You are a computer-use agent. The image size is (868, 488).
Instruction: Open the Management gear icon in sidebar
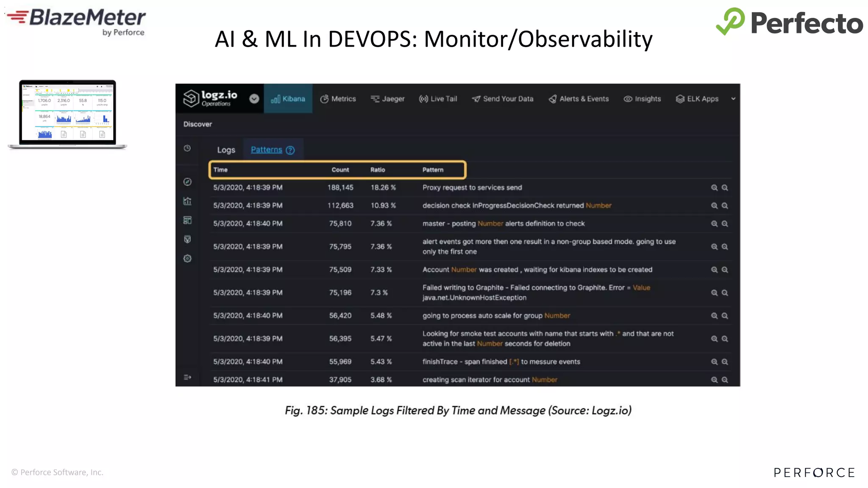point(187,258)
